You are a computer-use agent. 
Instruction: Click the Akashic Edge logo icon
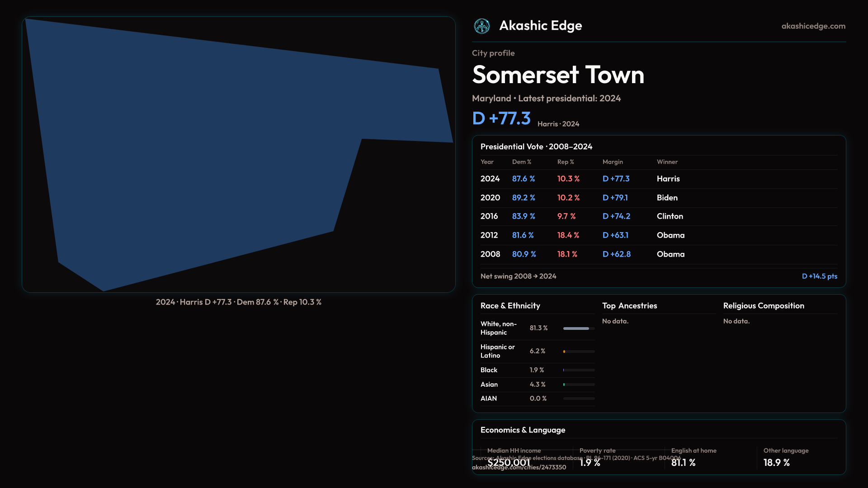481,26
